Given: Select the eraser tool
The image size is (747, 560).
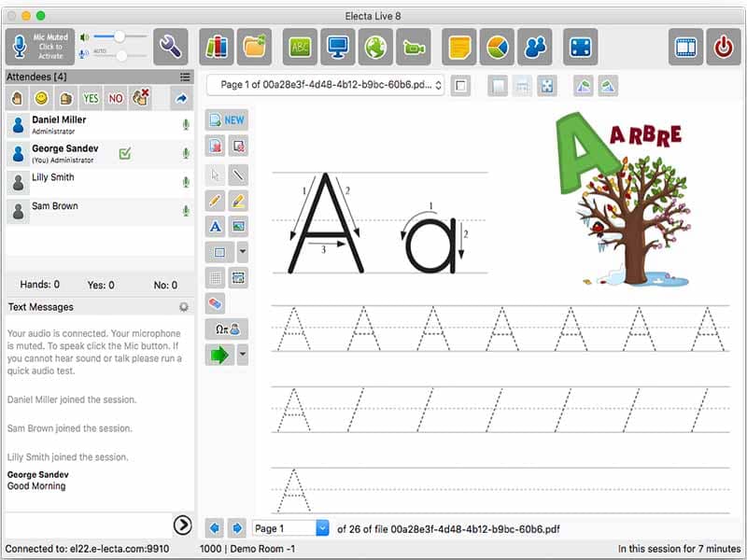Looking at the screenshot, I should [x=215, y=303].
